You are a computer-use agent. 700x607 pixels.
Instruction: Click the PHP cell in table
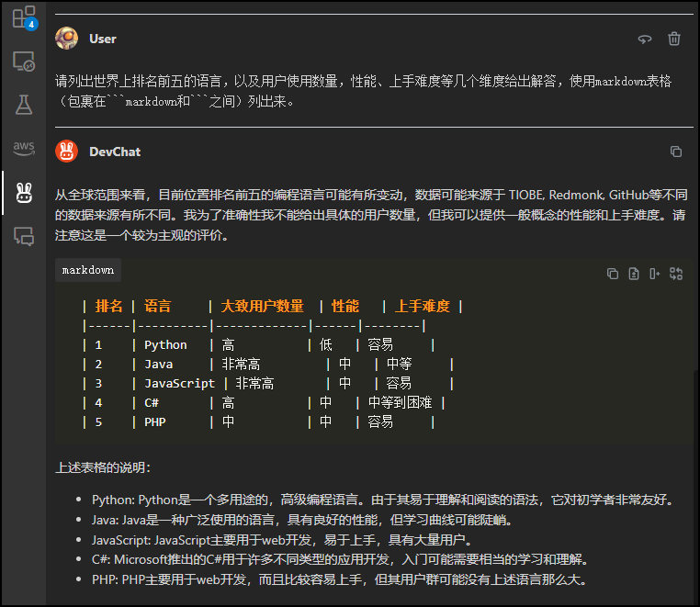(x=155, y=422)
